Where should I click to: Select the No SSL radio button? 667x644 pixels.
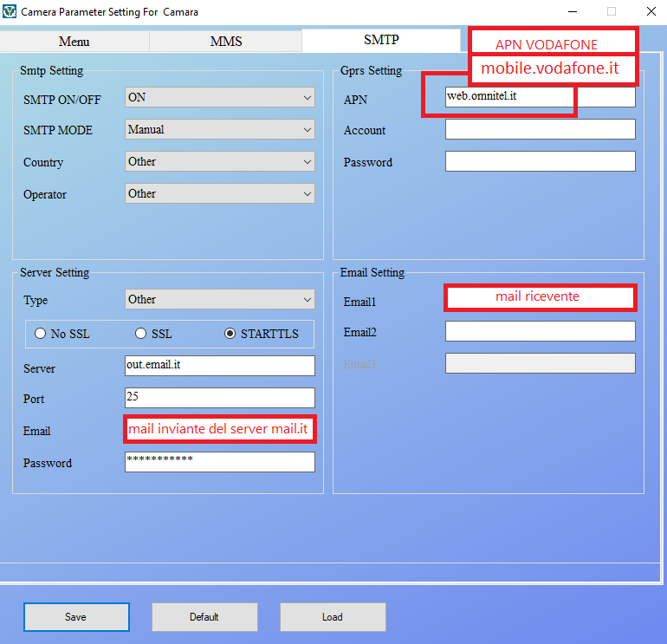coord(40,334)
